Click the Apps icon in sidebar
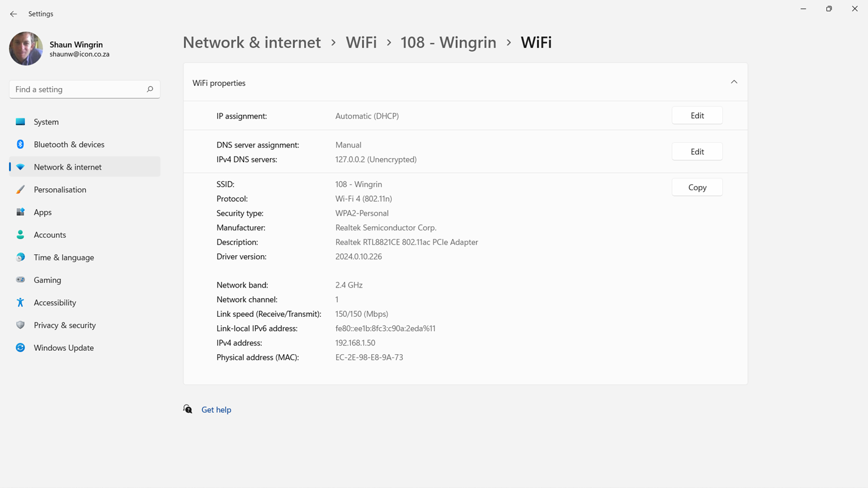Image resolution: width=868 pixels, height=488 pixels. [20, 212]
